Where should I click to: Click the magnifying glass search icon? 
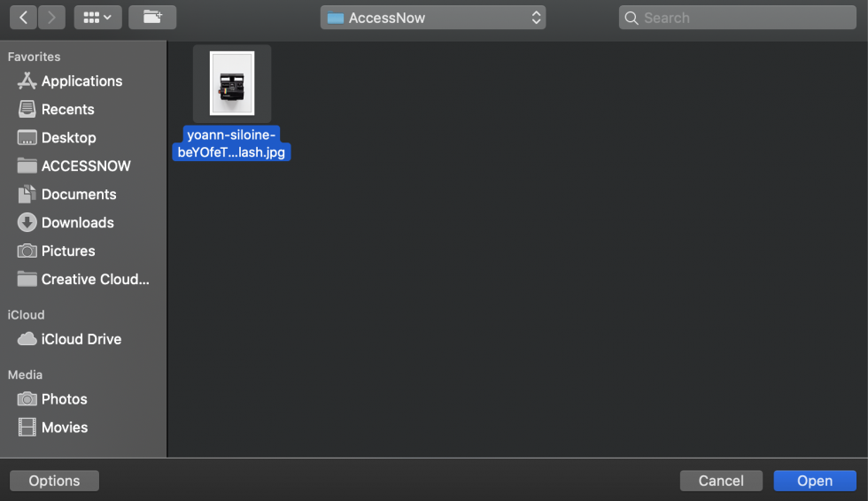click(x=631, y=19)
